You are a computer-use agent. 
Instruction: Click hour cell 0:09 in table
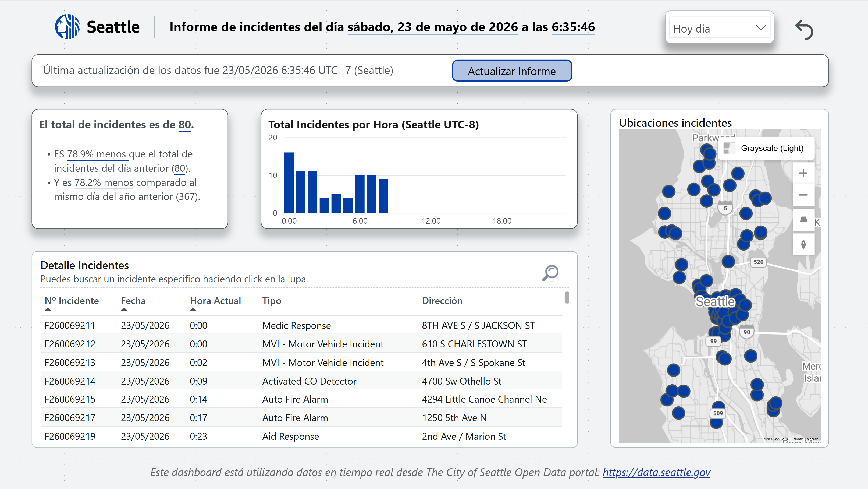(198, 381)
